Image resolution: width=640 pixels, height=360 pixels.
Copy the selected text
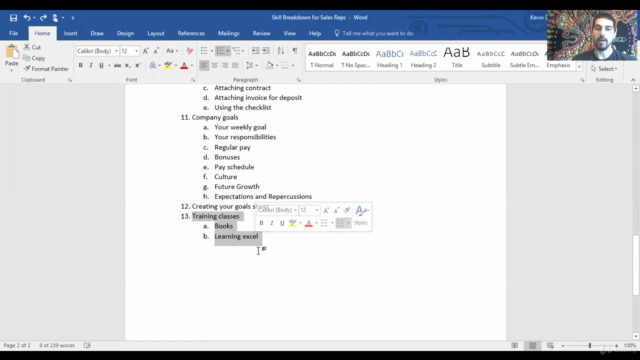tap(34, 58)
